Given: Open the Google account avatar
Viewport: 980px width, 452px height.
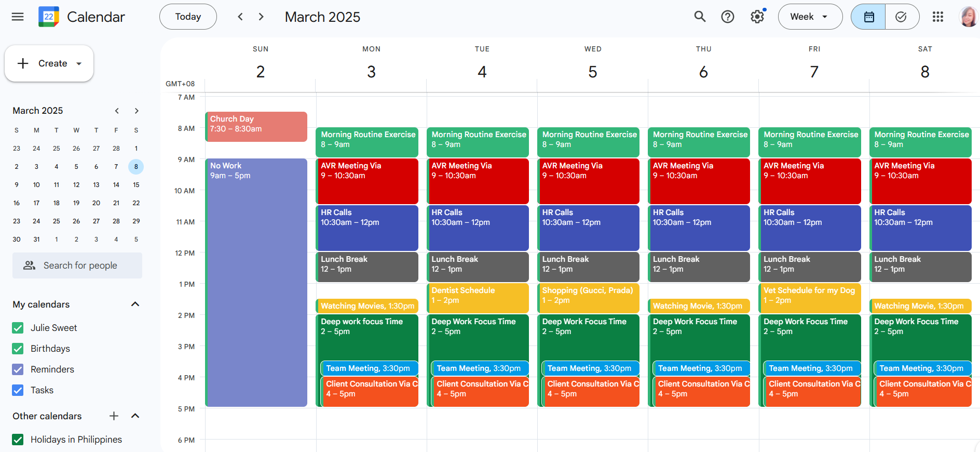Looking at the screenshot, I should coord(969,17).
